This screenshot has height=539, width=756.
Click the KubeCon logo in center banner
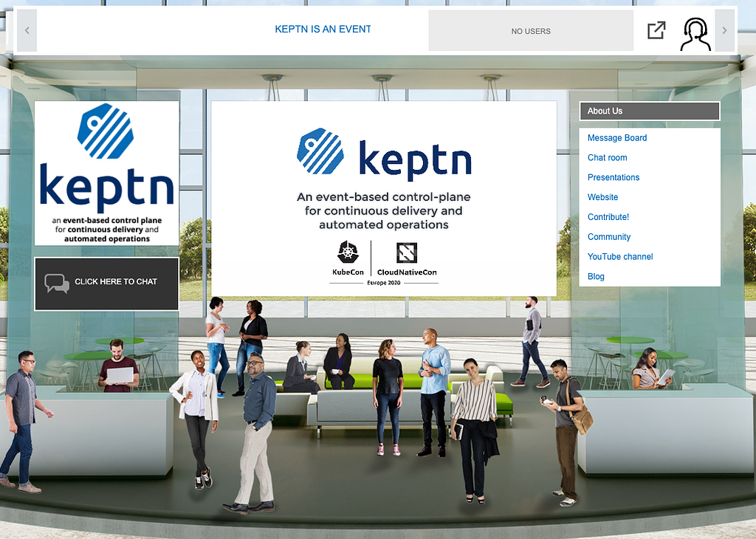(348, 258)
